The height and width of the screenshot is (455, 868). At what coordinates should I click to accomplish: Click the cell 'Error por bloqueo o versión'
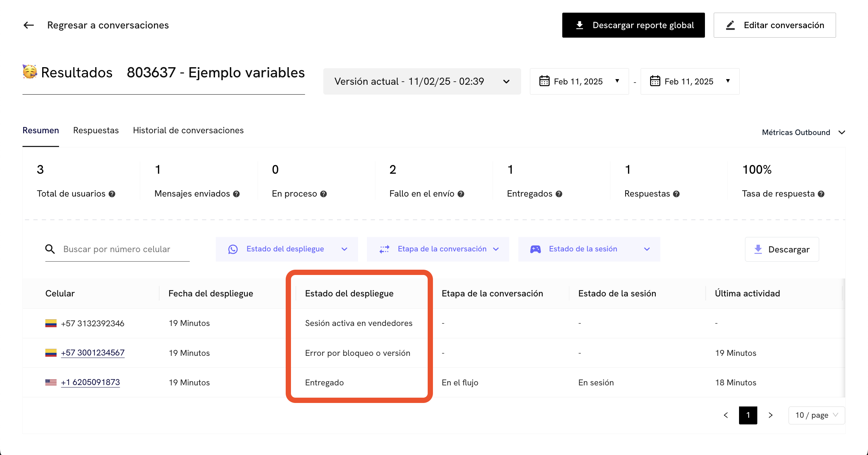pyautogui.click(x=358, y=353)
